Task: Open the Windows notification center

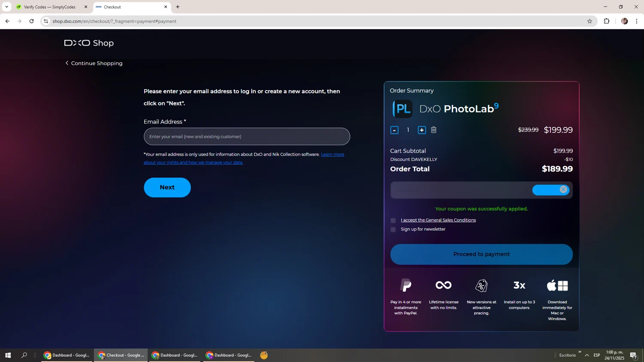Action: point(634,356)
